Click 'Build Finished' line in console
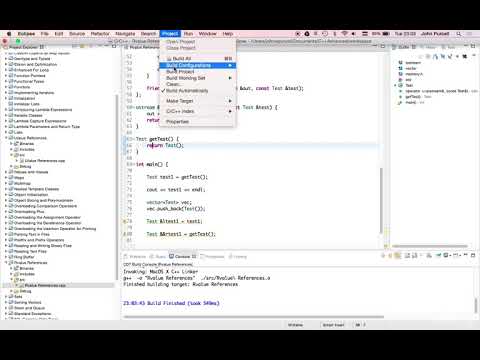 pos(171,303)
